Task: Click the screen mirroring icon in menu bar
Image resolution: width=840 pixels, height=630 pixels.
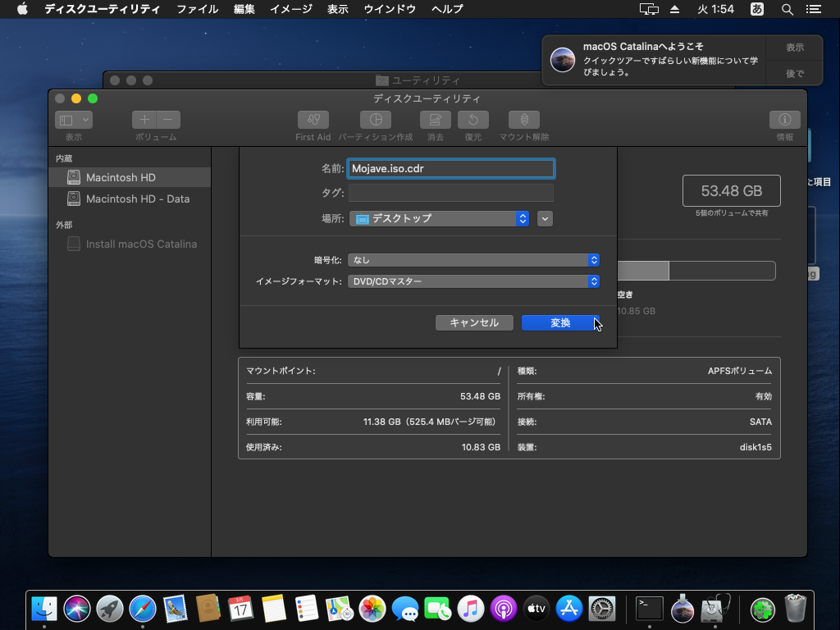Action: point(649,9)
